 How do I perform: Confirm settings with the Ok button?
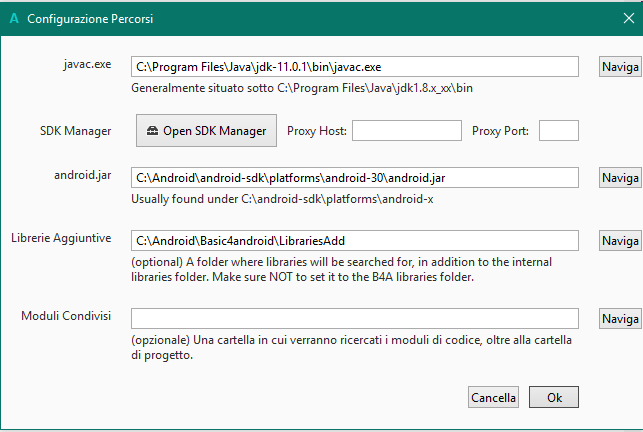554,398
